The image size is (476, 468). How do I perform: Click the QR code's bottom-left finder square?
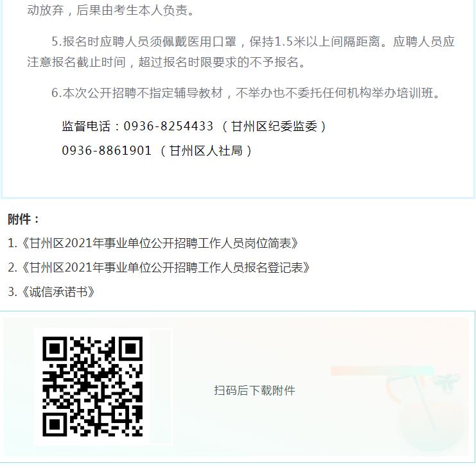click(55, 424)
